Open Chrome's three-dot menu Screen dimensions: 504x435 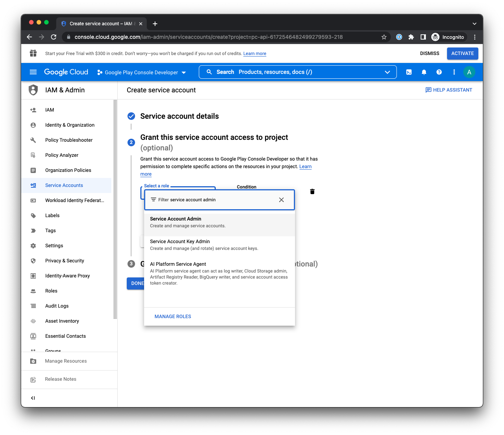475,37
